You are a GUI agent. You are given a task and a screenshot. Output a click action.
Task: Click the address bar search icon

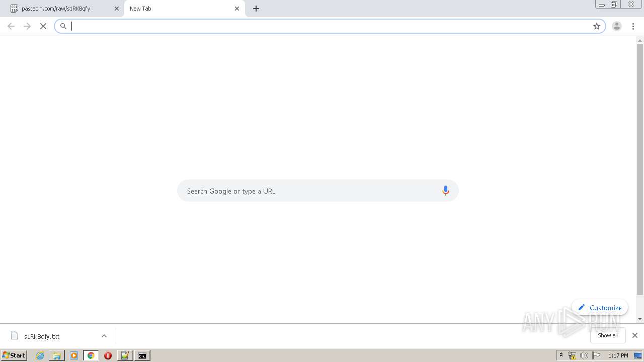click(x=63, y=26)
